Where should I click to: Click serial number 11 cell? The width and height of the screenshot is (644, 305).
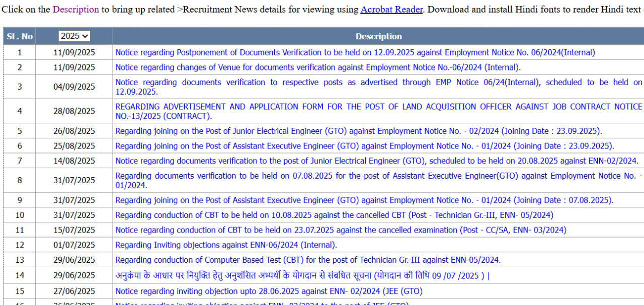coord(20,231)
